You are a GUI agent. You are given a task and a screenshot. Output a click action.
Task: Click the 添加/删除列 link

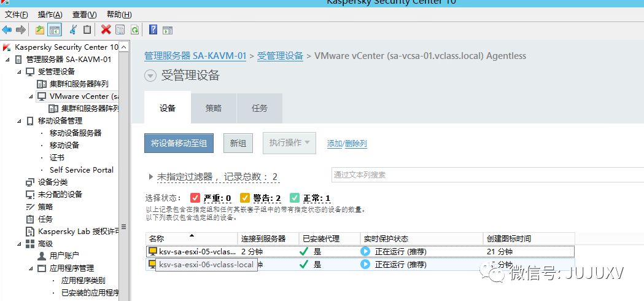pyautogui.click(x=347, y=144)
